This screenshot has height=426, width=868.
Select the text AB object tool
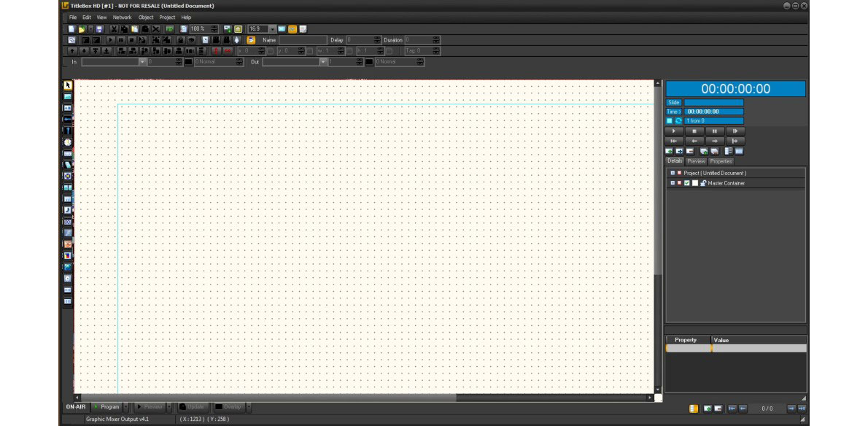(x=68, y=108)
